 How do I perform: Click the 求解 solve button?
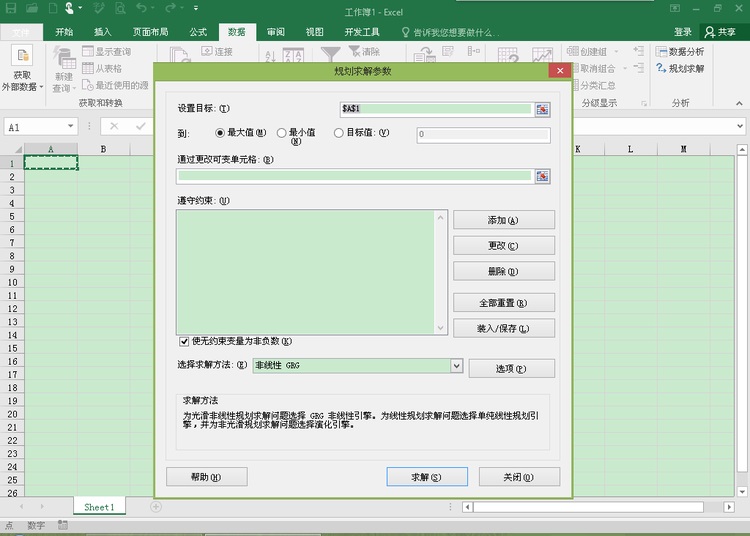pos(427,477)
